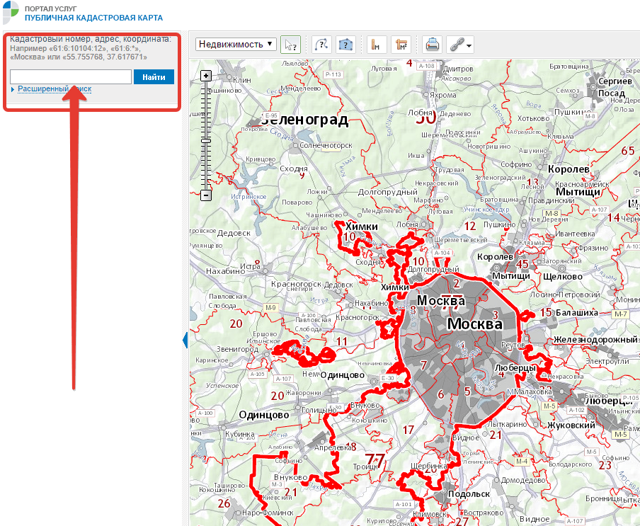Click the Софрино label north of Королев
Screen dimensions: 640x526
(x=516, y=164)
